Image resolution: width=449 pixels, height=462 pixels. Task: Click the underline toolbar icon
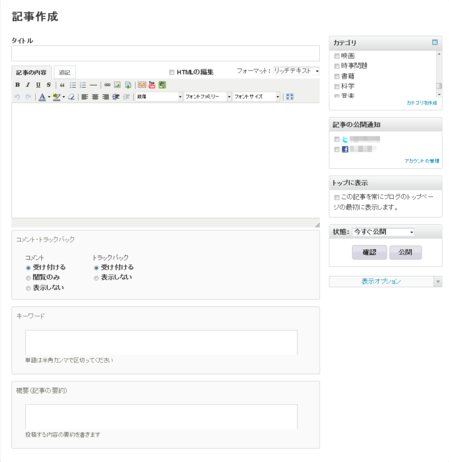point(38,85)
